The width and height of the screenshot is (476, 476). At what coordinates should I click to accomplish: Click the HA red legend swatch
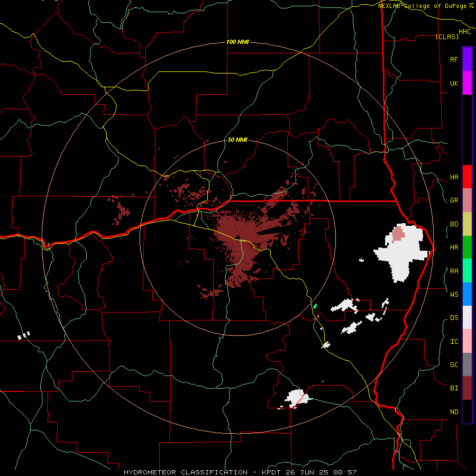[x=467, y=177]
